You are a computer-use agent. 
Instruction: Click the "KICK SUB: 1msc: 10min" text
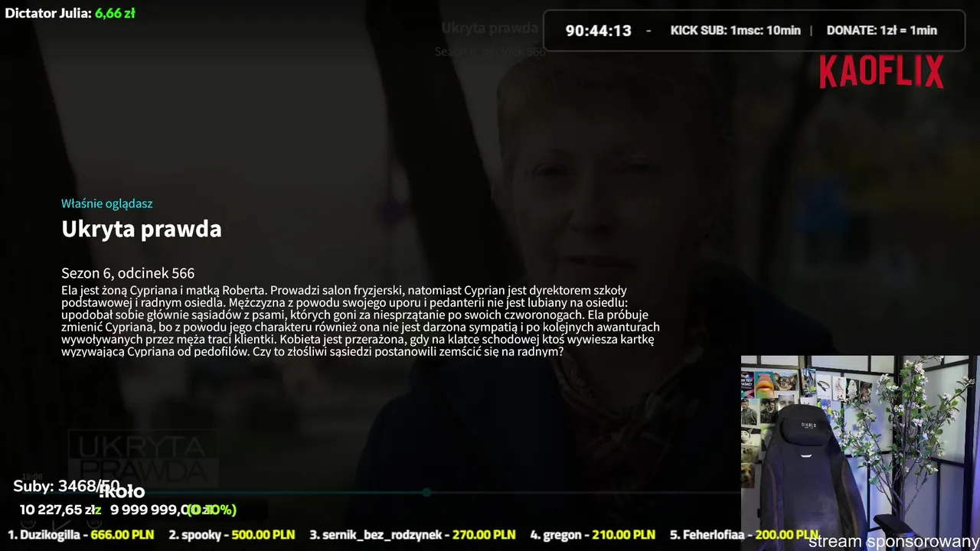tap(736, 31)
